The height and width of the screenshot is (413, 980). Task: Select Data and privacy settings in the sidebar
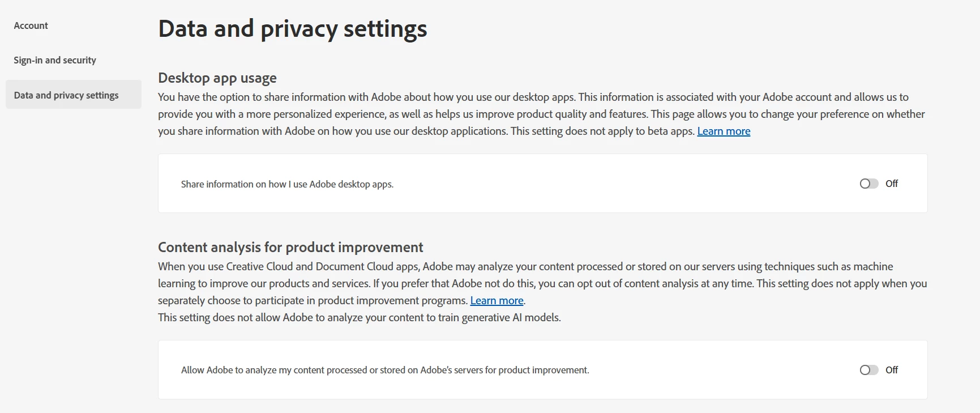click(x=66, y=95)
